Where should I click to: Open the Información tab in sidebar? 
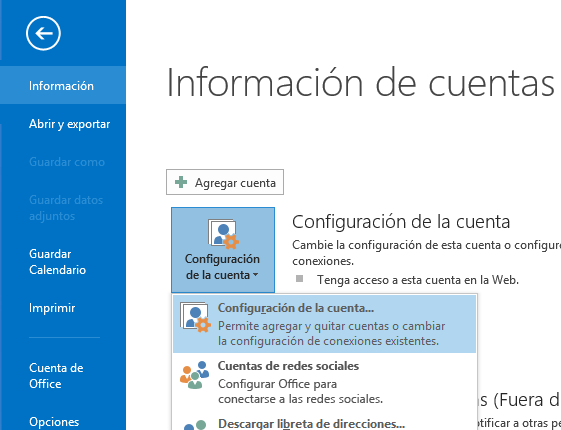click(x=63, y=85)
